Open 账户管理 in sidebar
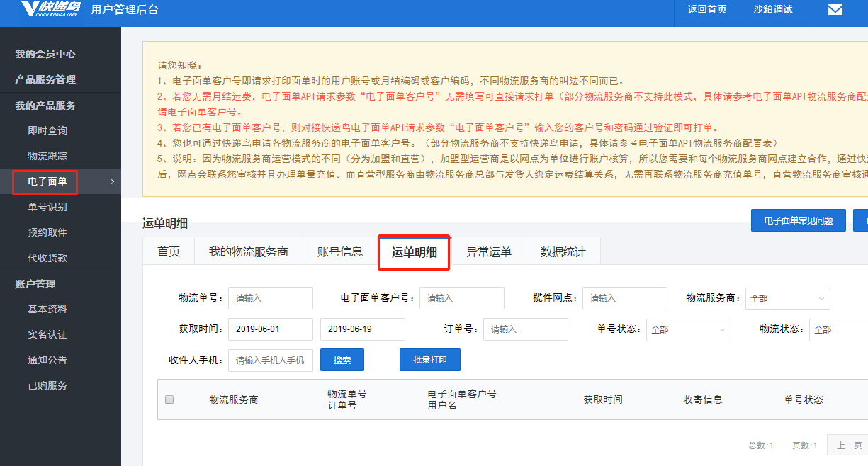Screen dimensions: 868x466 point(35,284)
